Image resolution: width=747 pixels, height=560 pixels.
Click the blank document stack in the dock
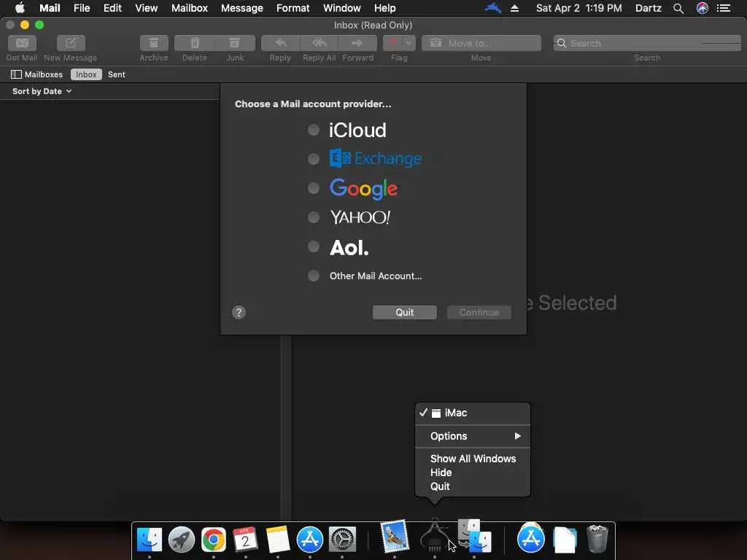[x=565, y=540]
